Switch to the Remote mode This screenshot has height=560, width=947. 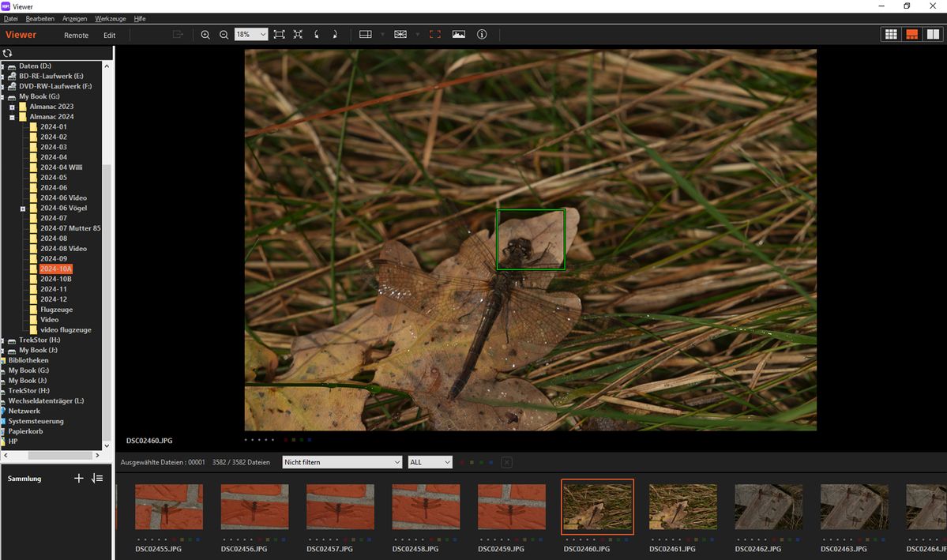(77, 36)
